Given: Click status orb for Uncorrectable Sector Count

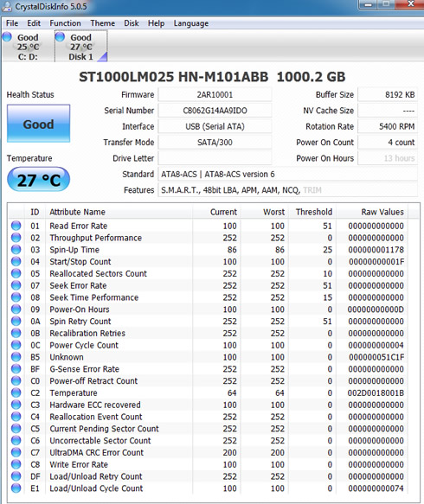Looking at the screenshot, I should [16, 440].
